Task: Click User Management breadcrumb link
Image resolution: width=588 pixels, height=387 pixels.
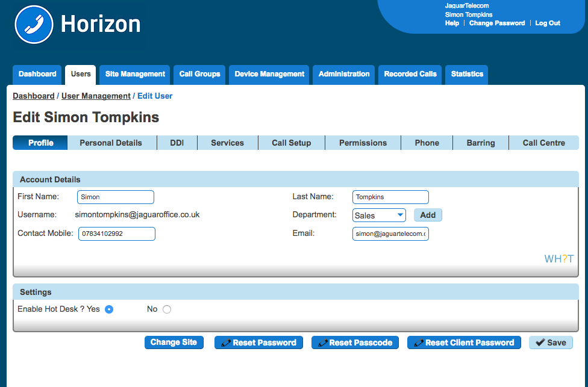Action: tap(96, 96)
